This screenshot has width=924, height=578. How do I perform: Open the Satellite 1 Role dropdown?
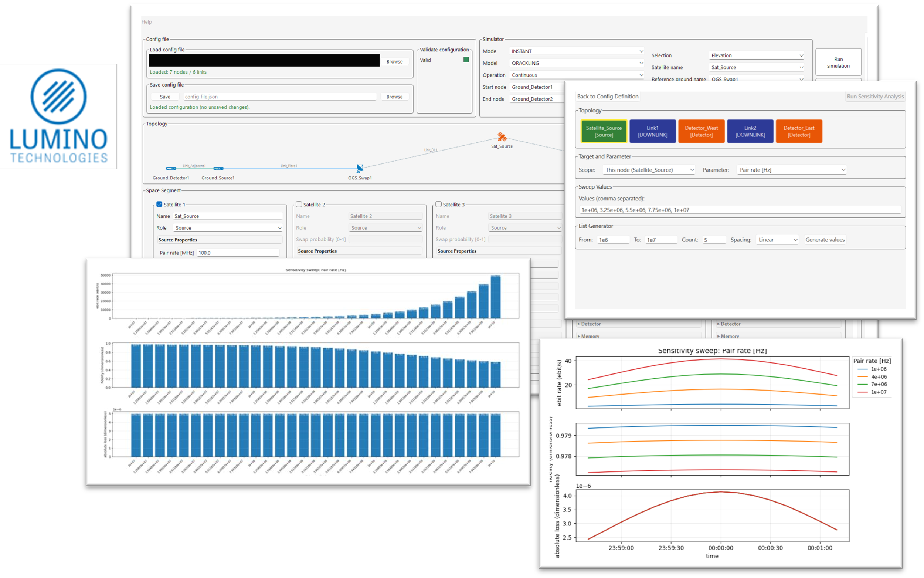pyautogui.click(x=228, y=227)
